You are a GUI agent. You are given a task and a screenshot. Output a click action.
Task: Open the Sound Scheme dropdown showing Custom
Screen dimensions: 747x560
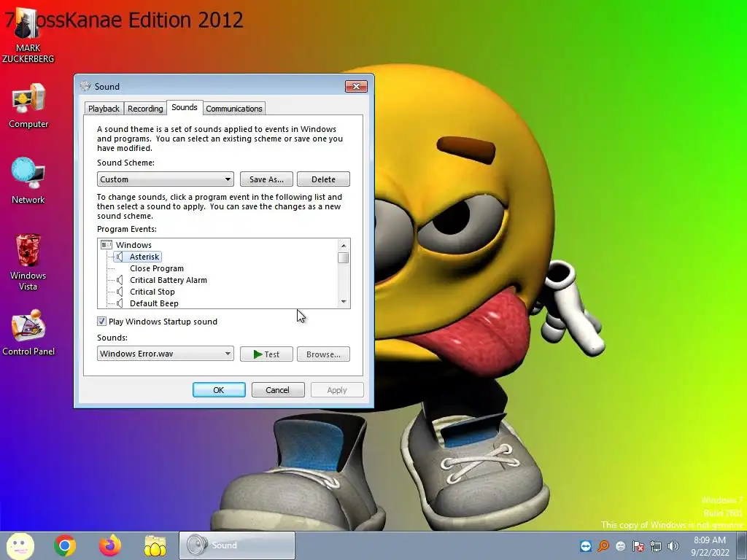point(166,179)
